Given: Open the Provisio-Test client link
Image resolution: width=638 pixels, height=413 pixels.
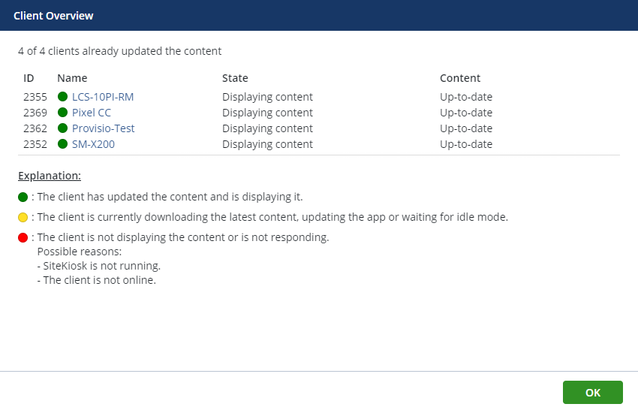Looking at the screenshot, I should click(103, 128).
